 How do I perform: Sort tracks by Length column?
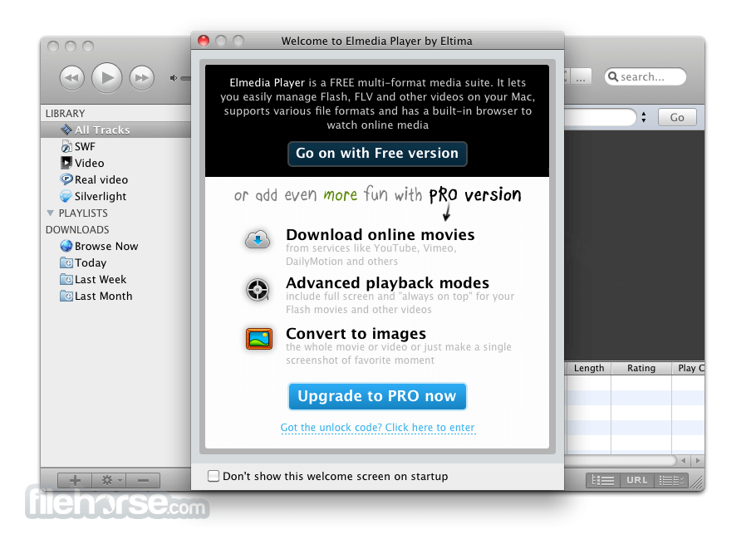(588, 368)
